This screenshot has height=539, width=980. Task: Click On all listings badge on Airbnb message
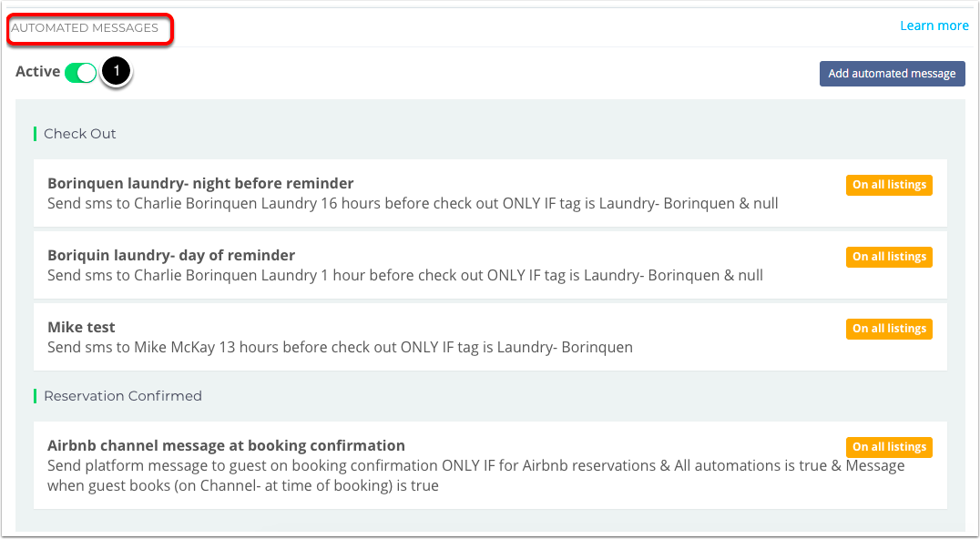coord(889,447)
